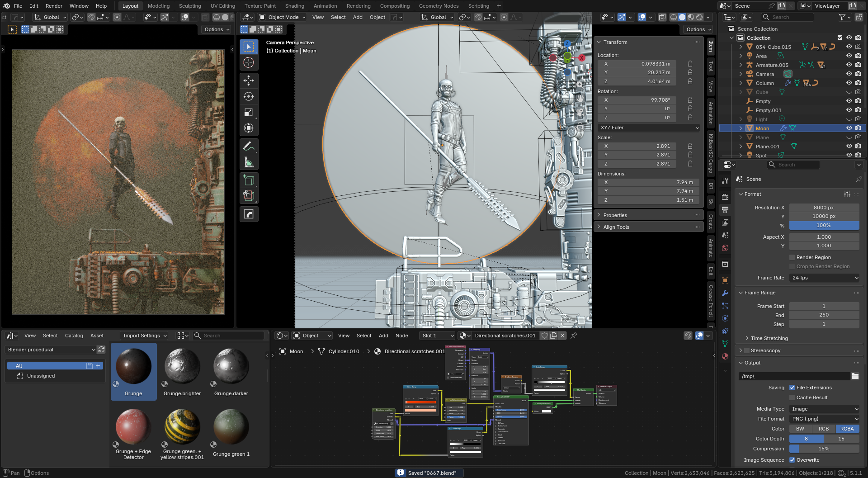Open Object Data properties tab icon
Image resolution: width=868 pixels, height=478 pixels.
725,343
